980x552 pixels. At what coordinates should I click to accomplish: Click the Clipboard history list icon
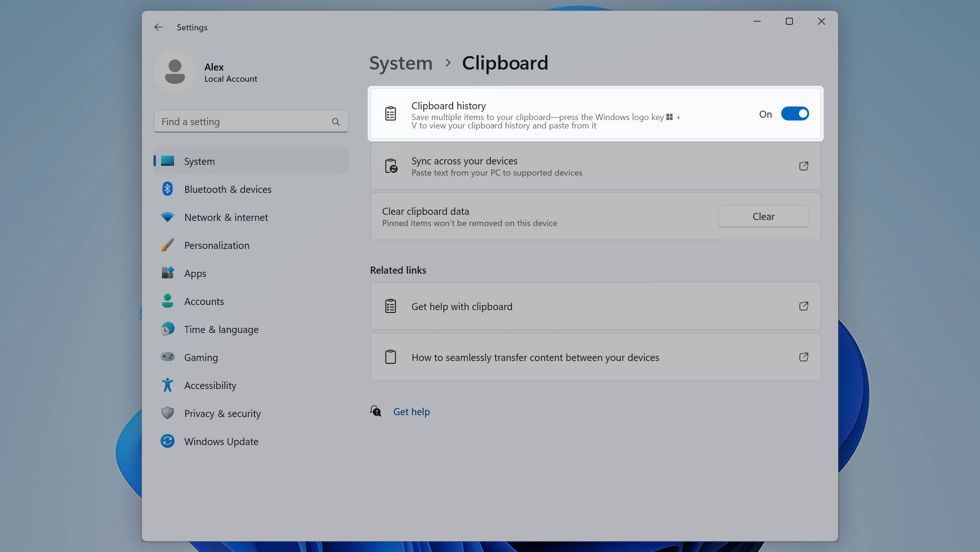(x=391, y=113)
